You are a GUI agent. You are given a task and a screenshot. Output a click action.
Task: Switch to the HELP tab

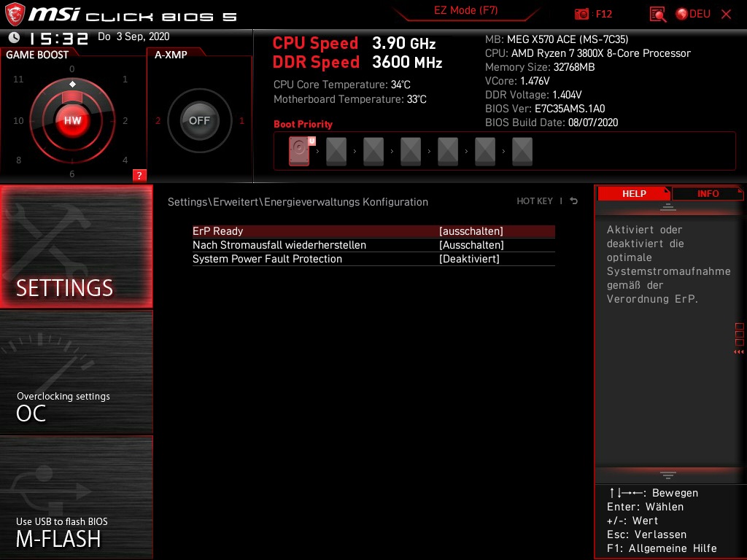(634, 194)
